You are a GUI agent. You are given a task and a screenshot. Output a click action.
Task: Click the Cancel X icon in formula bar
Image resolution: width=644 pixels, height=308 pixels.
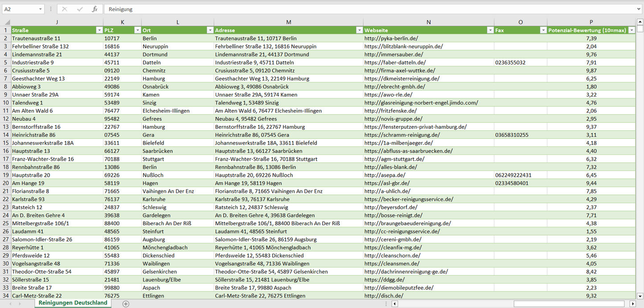coord(65,9)
